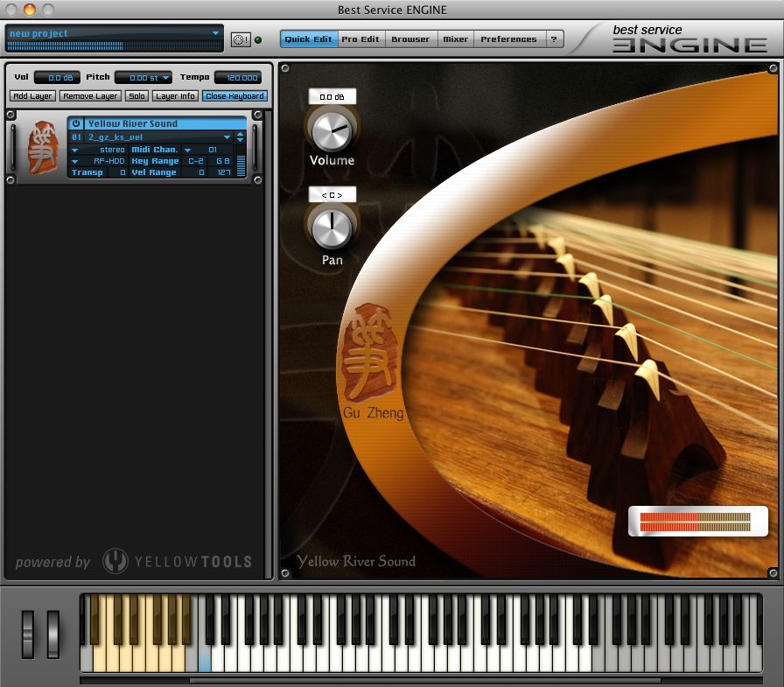Open the Mixer tab
Screen dimensions: 784x687
[455, 39]
